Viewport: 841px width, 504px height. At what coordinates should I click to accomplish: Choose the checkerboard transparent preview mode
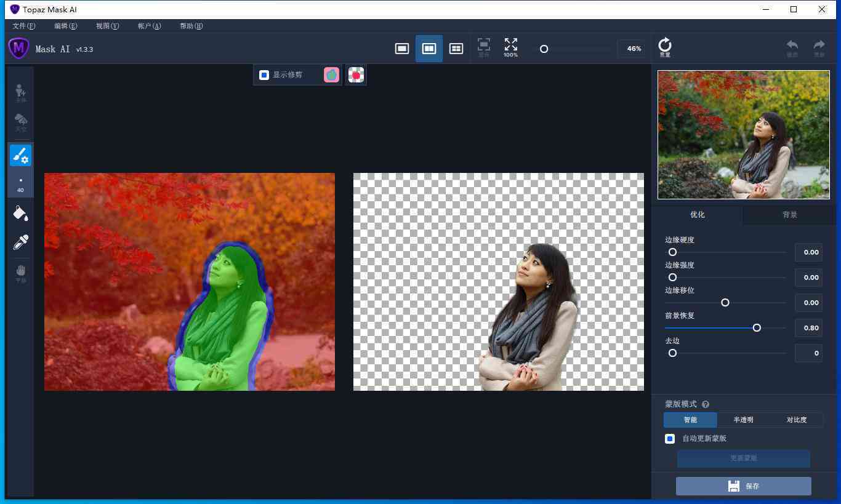(356, 75)
